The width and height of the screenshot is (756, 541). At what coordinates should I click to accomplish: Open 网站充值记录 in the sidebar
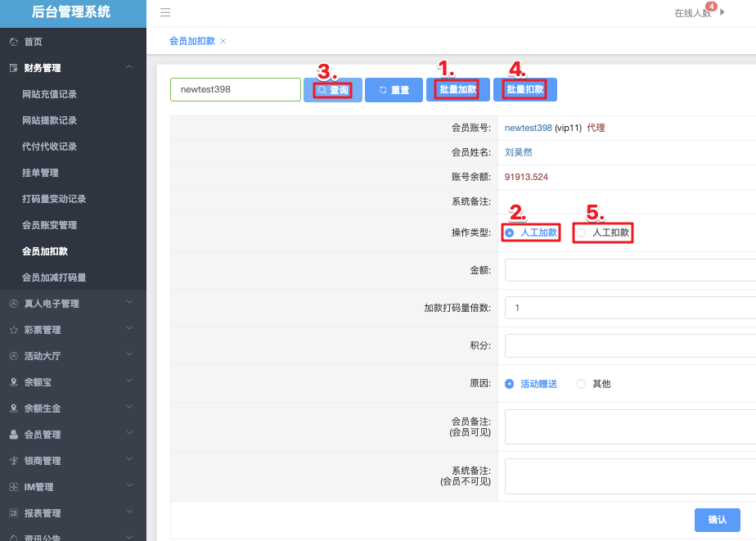pos(49,94)
